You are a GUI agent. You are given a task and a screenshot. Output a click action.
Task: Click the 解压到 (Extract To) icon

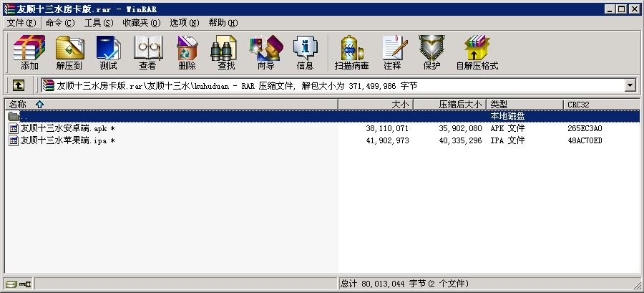(69, 53)
